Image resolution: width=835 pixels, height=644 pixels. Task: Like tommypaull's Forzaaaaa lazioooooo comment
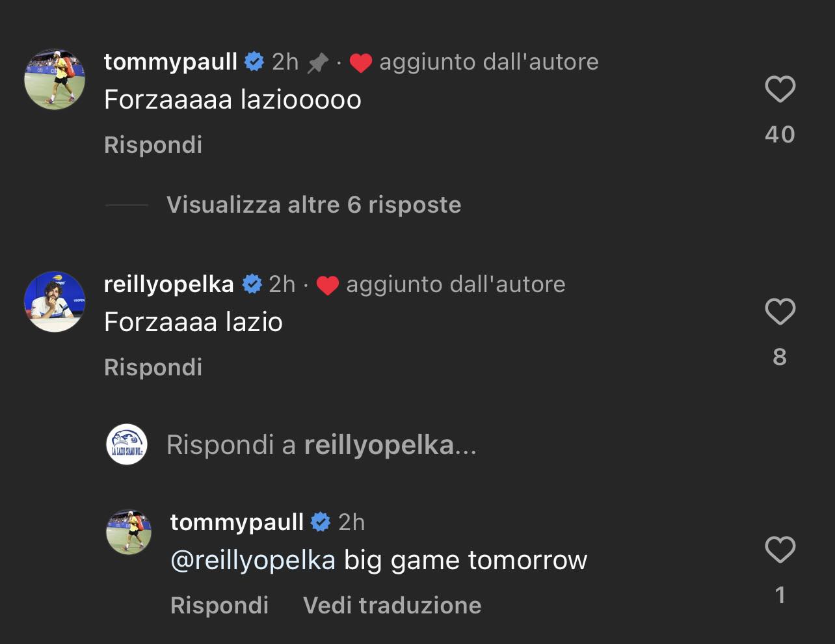pyautogui.click(x=780, y=89)
